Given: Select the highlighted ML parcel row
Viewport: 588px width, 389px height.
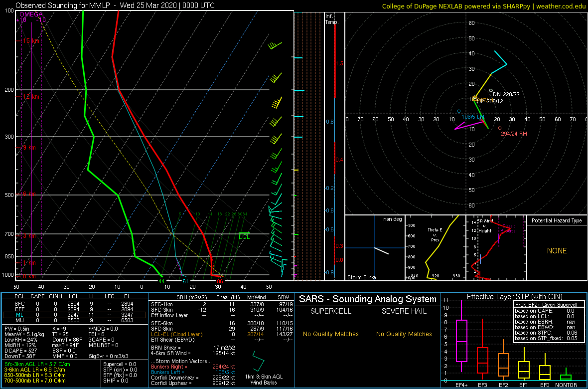Looking at the screenshot, I should click(74, 315).
